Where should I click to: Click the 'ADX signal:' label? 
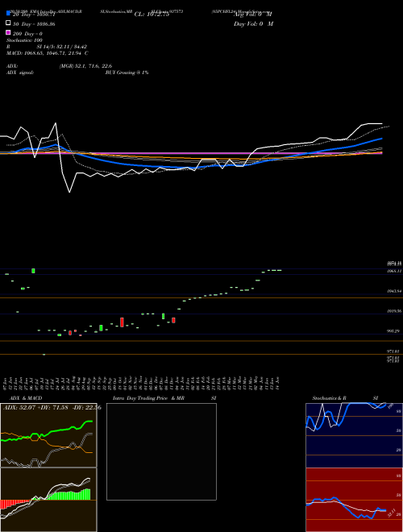(20, 73)
